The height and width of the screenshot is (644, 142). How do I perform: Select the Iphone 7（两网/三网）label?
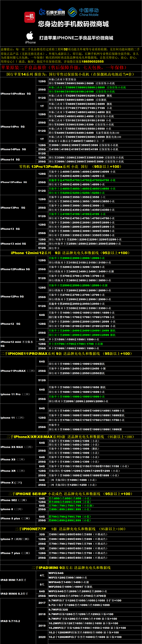(15, 539)
